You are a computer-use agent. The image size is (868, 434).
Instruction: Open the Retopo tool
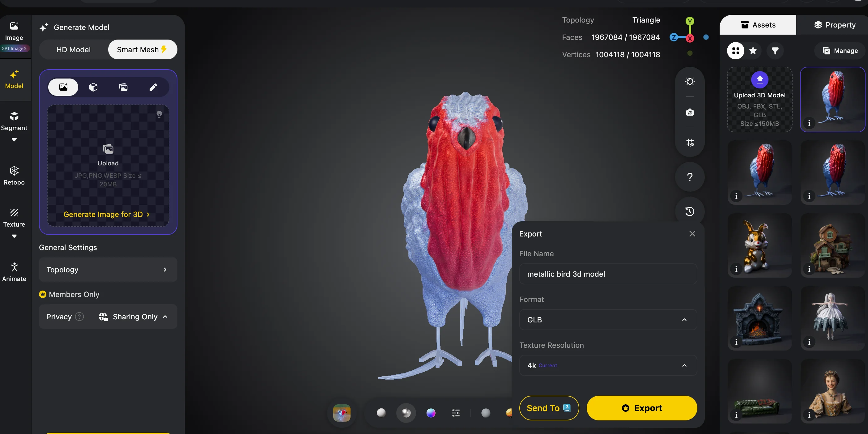click(x=14, y=175)
